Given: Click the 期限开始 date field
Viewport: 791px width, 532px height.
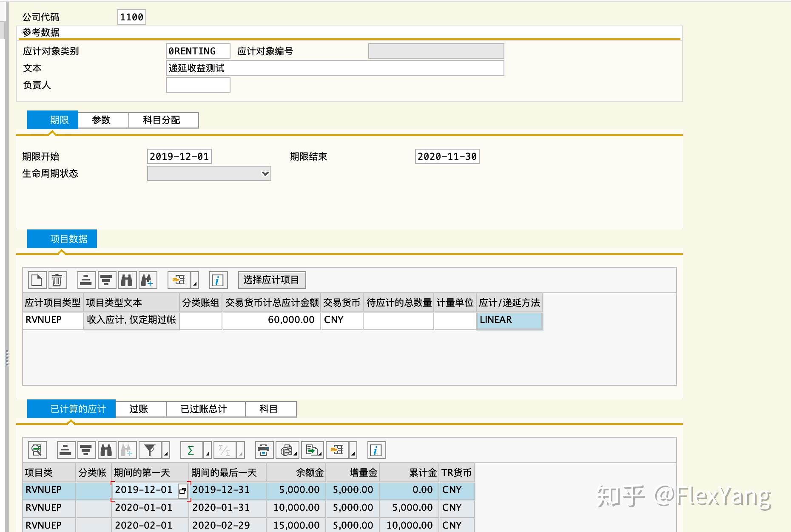Looking at the screenshot, I should [x=179, y=156].
